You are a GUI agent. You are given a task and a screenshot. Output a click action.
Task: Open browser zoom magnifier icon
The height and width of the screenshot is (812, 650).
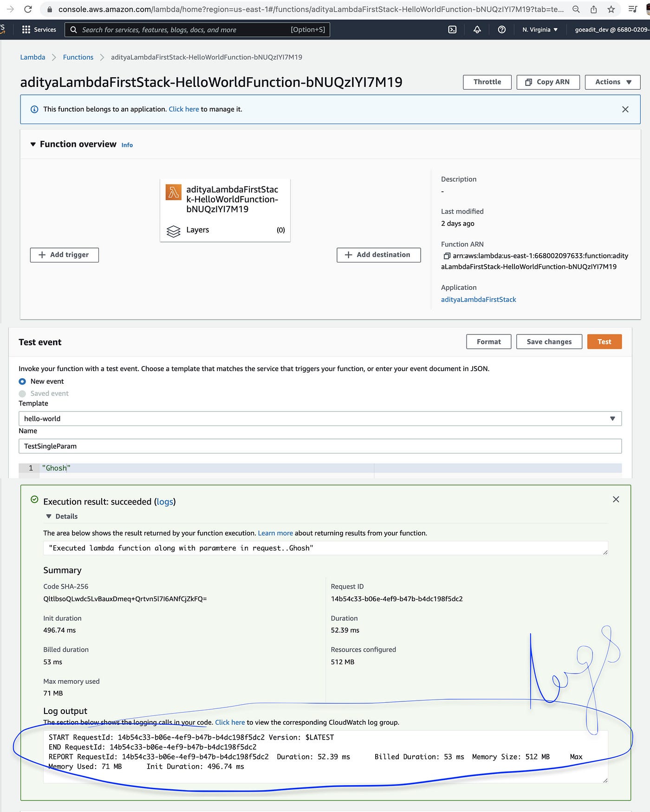click(x=576, y=9)
